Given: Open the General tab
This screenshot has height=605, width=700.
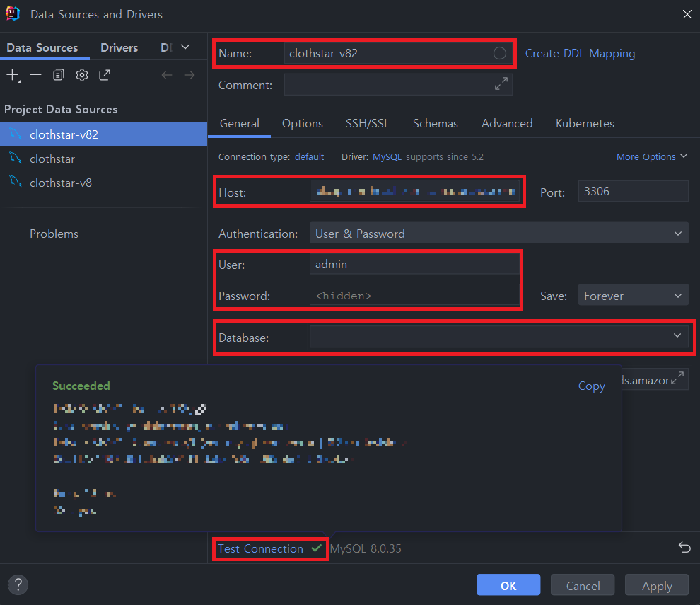Looking at the screenshot, I should click(239, 123).
